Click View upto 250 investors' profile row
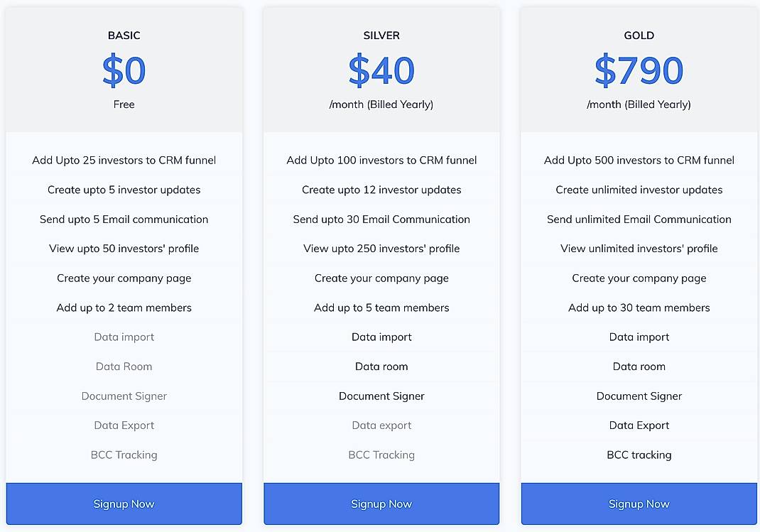This screenshot has height=532, width=760. (x=381, y=249)
